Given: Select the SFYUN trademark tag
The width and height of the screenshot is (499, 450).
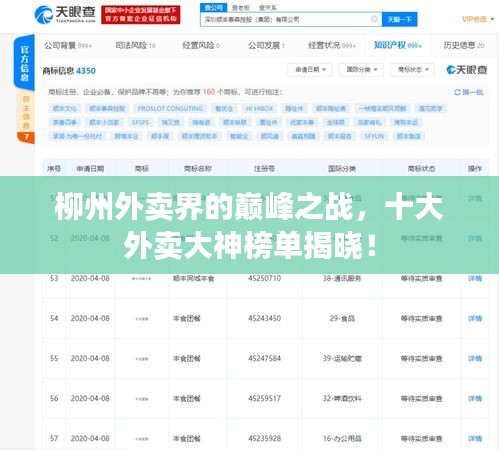Looking at the screenshot, I should (374, 136).
